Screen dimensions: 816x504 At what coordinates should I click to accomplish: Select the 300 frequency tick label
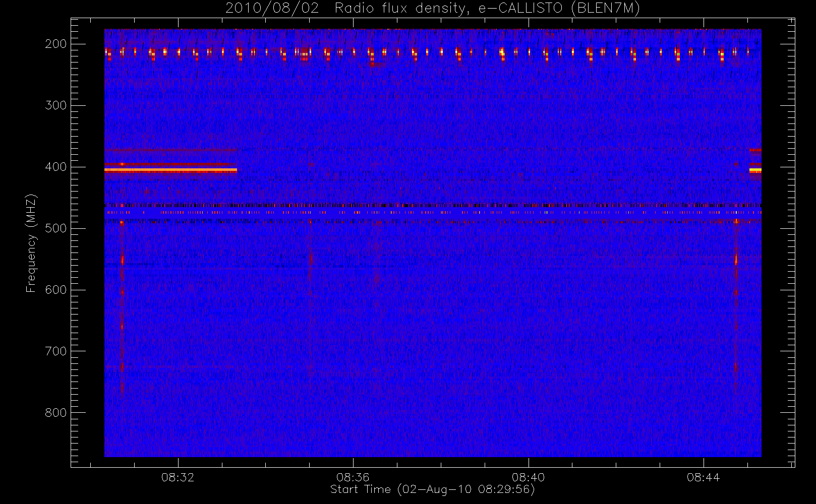[x=56, y=105]
